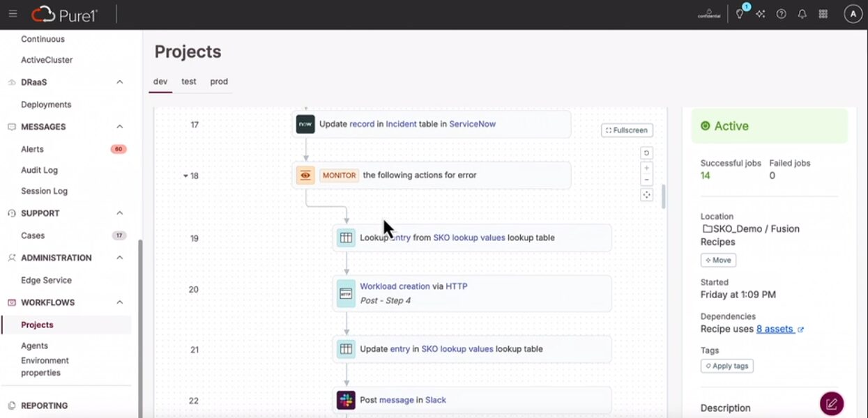Viewport: 868px width, 418px height.
Task: Click the pink edit pencil floating button
Action: (832, 403)
